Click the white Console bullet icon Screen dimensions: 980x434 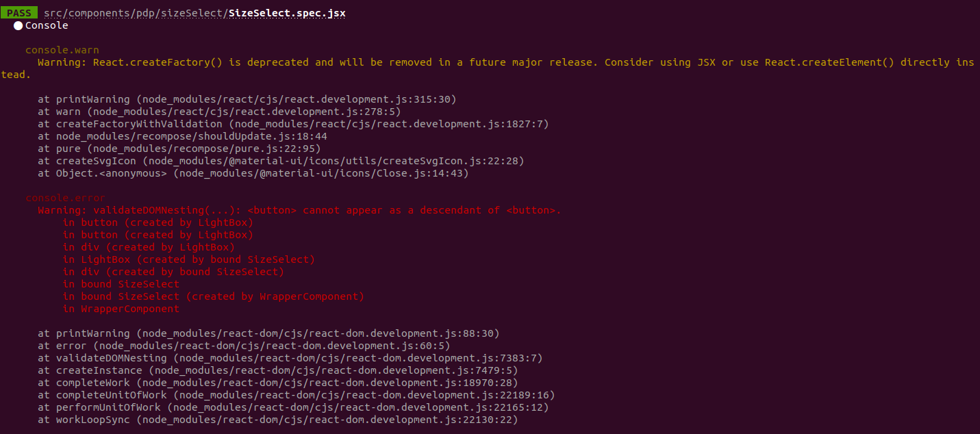[18, 25]
